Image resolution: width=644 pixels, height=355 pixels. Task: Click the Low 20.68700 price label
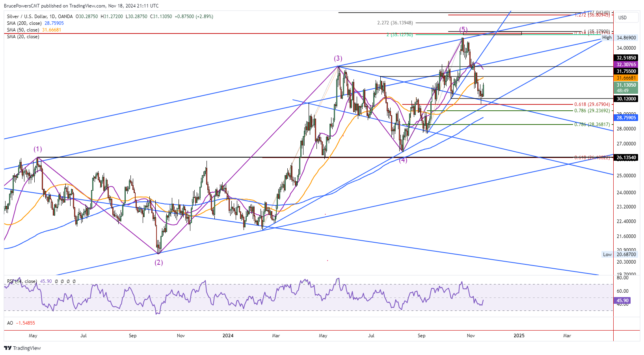pos(620,255)
